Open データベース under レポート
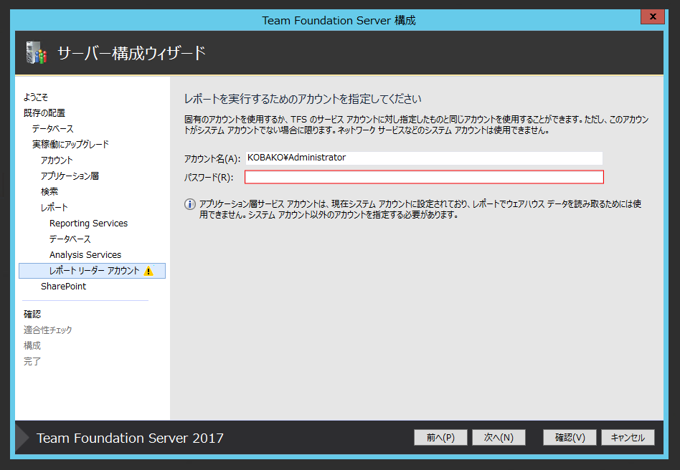Image resolution: width=680 pixels, height=470 pixels. pos(70,239)
